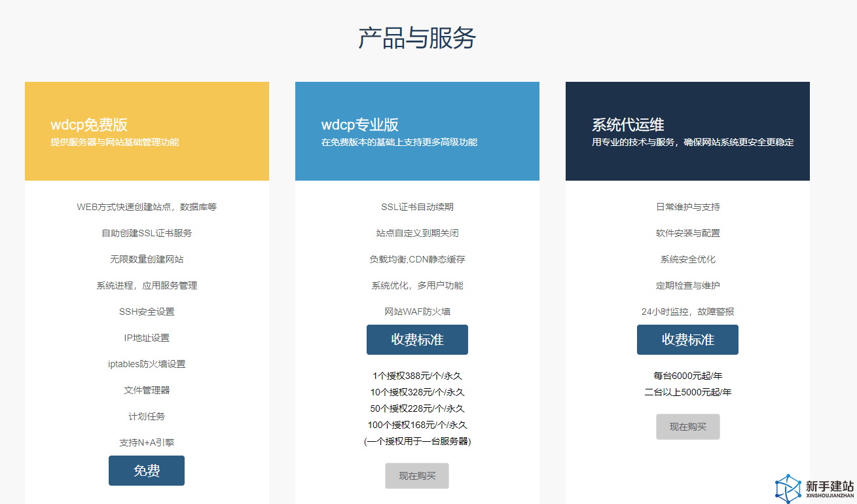Click feature SSL证书自动续期
Viewport: 857px width, 504px height.
point(417,207)
